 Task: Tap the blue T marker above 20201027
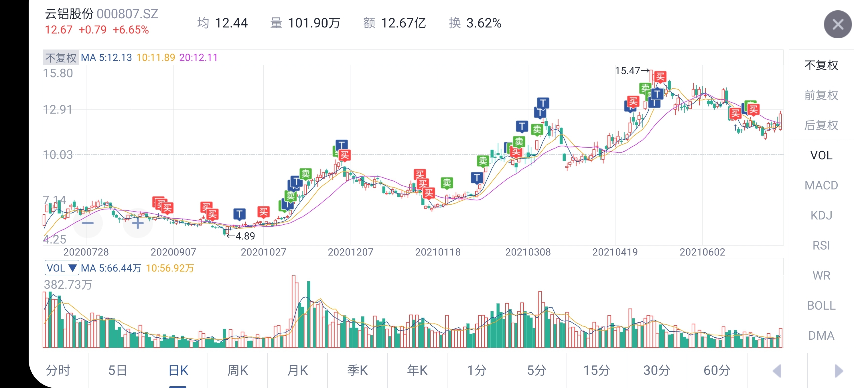tap(239, 214)
